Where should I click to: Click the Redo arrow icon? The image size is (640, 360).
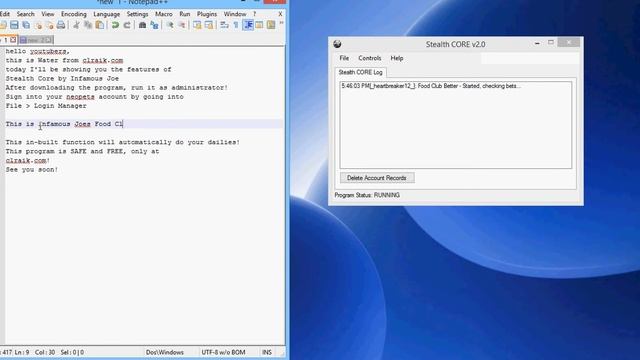coord(127,25)
